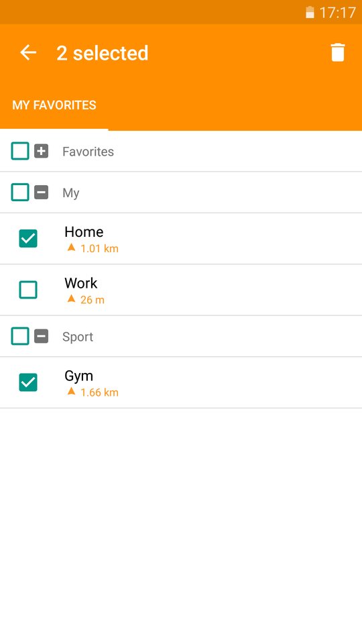
Task: Click the direction arrow under Home
Action: point(72,248)
